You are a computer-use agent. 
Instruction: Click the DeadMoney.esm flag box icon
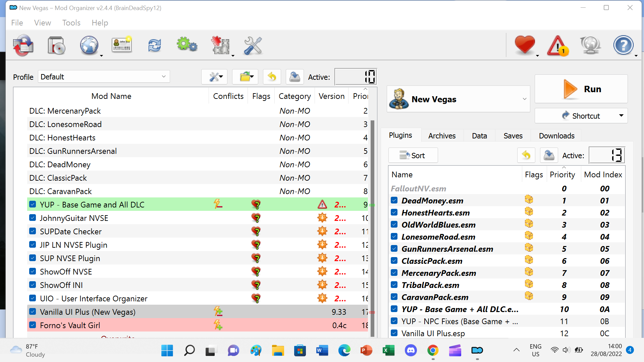point(529,199)
